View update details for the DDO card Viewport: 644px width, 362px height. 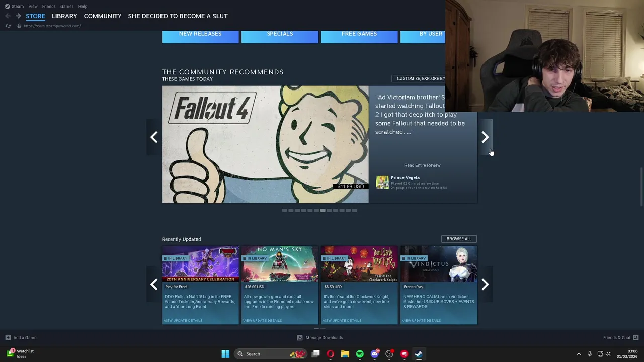pyautogui.click(x=183, y=320)
